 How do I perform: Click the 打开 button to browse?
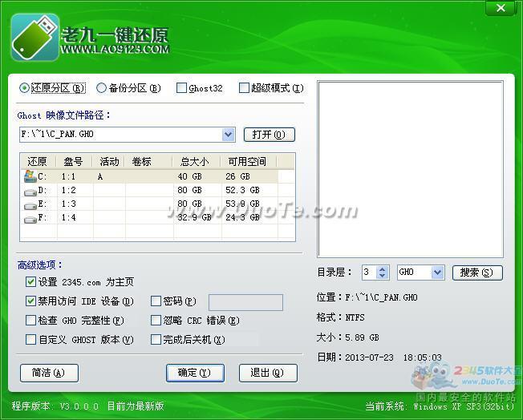tap(268, 135)
